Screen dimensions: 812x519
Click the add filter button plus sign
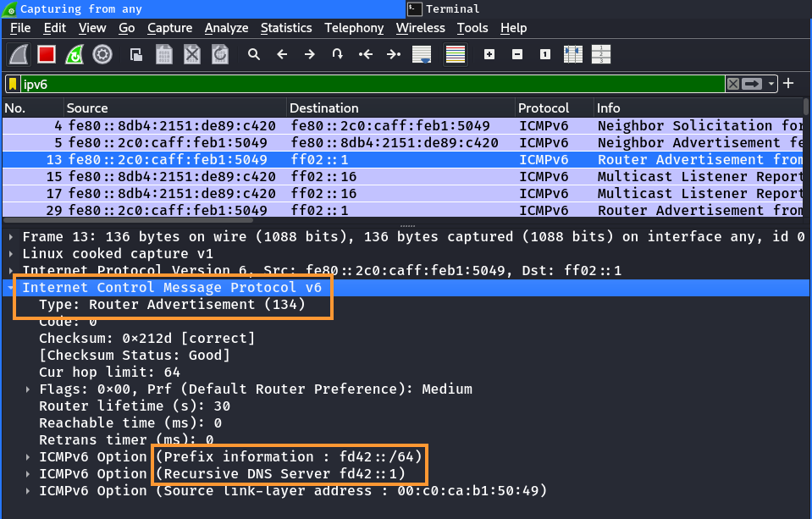pyautogui.click(x=788, y=83)
